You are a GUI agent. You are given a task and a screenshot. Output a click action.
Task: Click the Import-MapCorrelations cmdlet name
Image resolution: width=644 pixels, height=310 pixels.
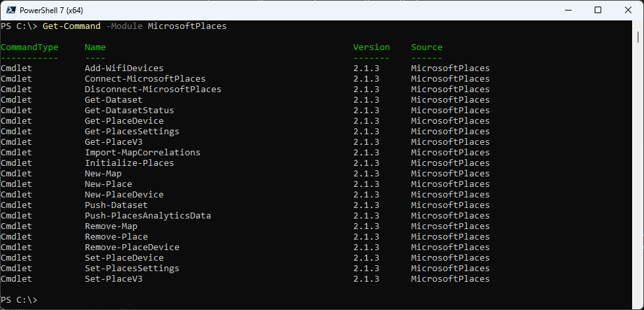coord(142,153)
